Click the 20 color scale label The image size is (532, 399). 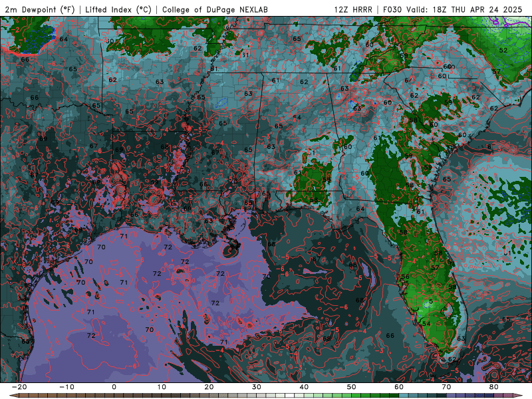209,387
